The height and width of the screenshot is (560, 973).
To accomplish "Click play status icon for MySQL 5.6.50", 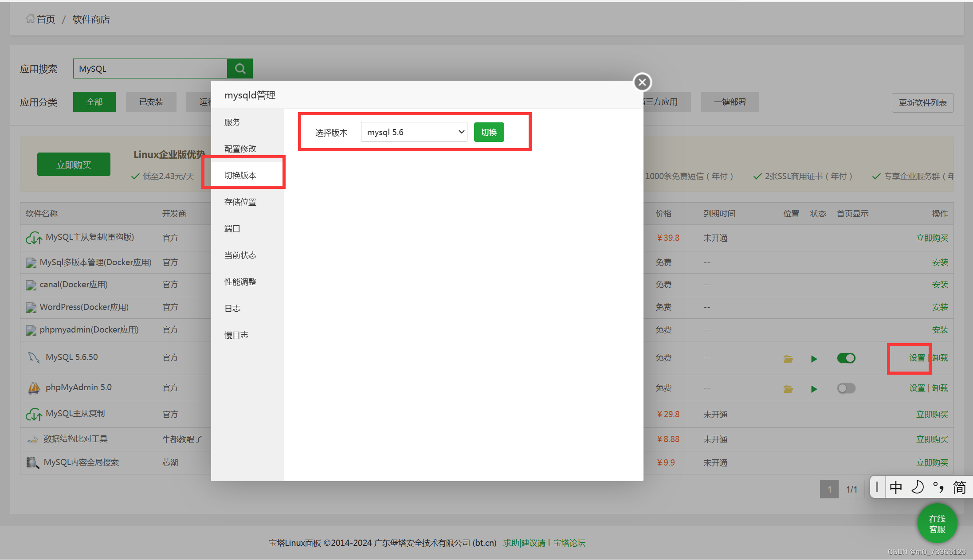I will (x=814, y=359).
